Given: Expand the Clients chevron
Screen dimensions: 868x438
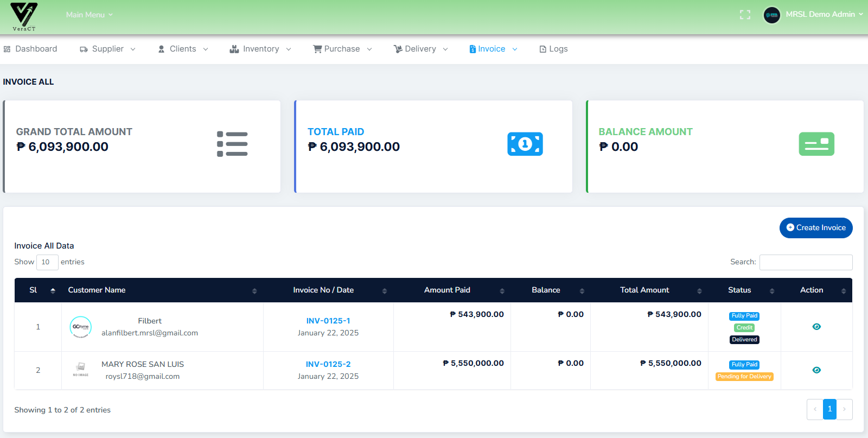Looking at the screenshot, I should point(206,49).
